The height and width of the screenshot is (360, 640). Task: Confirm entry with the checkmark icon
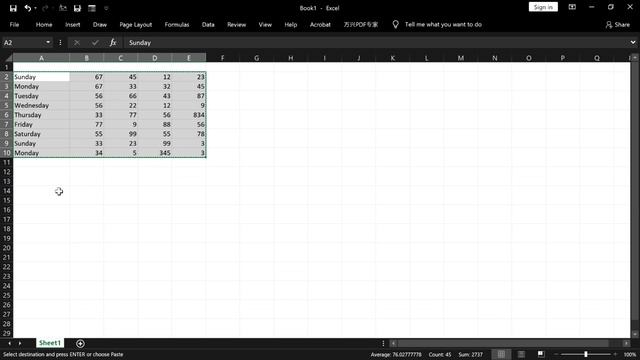pyautogui.click(x=95, y=42)
